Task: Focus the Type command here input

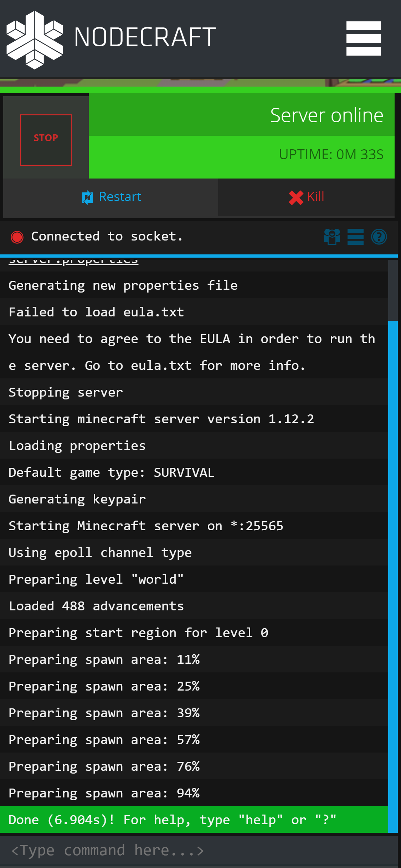Action: tap(199, 850)
